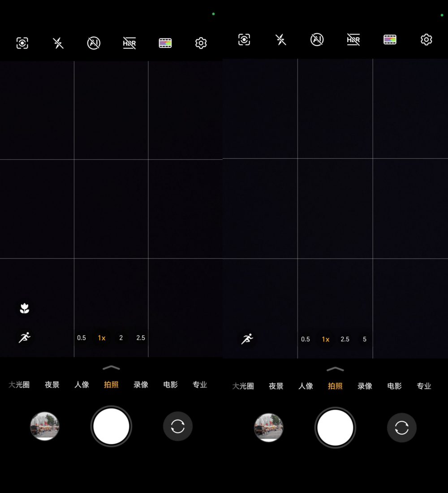Select 2.5 zoom in left camera screen
This screenshot has width=448, height=493.
[x=141, y=337]
